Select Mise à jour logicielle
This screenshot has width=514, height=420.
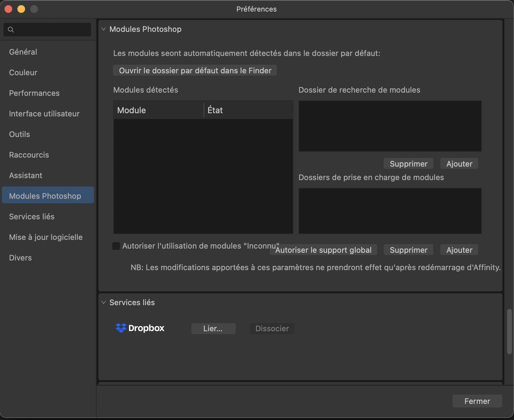(46, 237)
